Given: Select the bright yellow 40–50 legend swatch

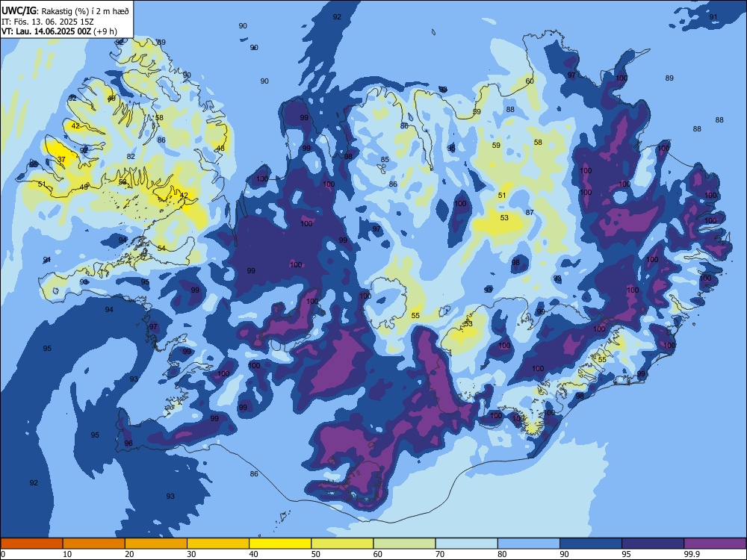Looking at the screenshot, I should tap(280, 543).
